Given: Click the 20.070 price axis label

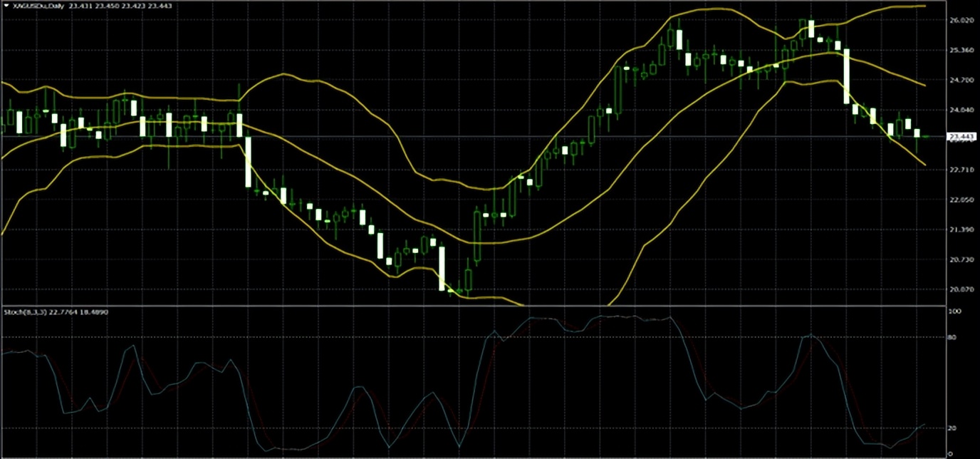Looking at the screenshot, I should point(961,289).
